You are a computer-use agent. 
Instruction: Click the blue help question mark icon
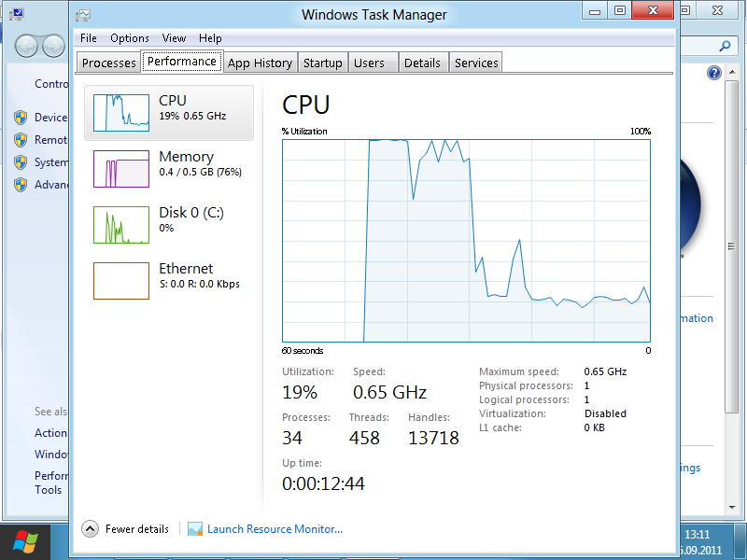pos(714,73)
